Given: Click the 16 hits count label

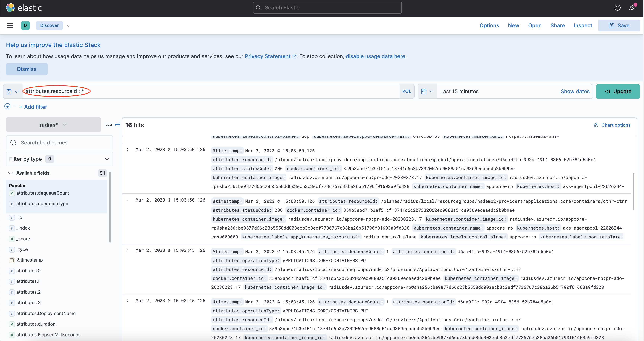Looking at the screenshot, I should pos(134,125).
